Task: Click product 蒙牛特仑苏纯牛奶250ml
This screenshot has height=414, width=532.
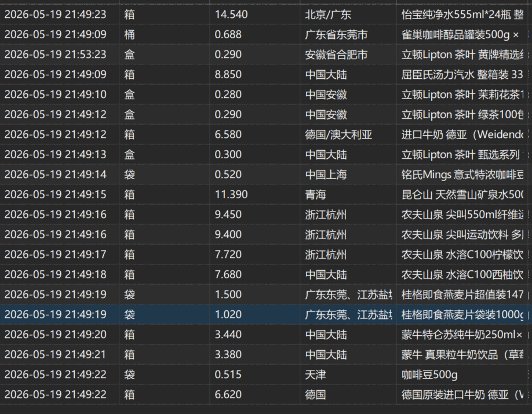Action: pyautogui.click(x=462, y=335)
